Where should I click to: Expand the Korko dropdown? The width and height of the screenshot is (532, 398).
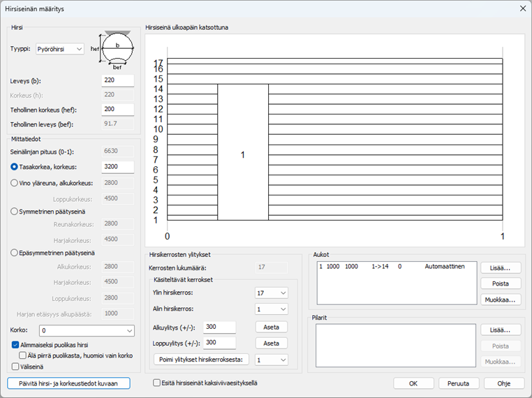87,330
